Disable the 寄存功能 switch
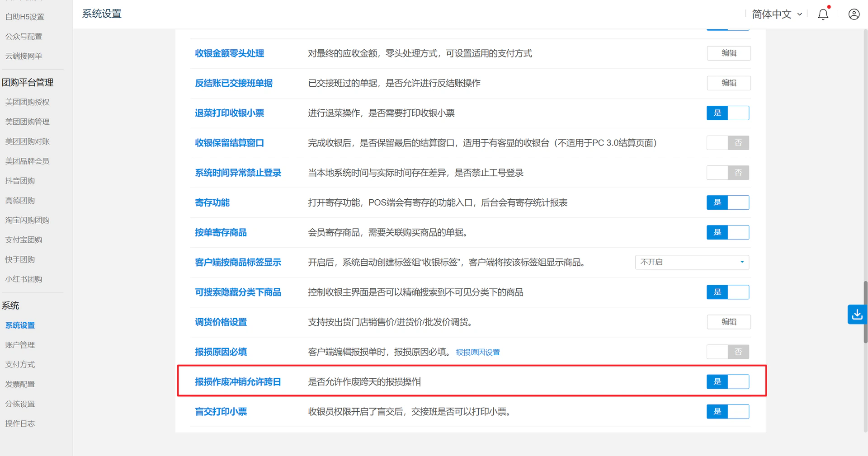This screenshot has width=868, height=456. tap(728, 202)
